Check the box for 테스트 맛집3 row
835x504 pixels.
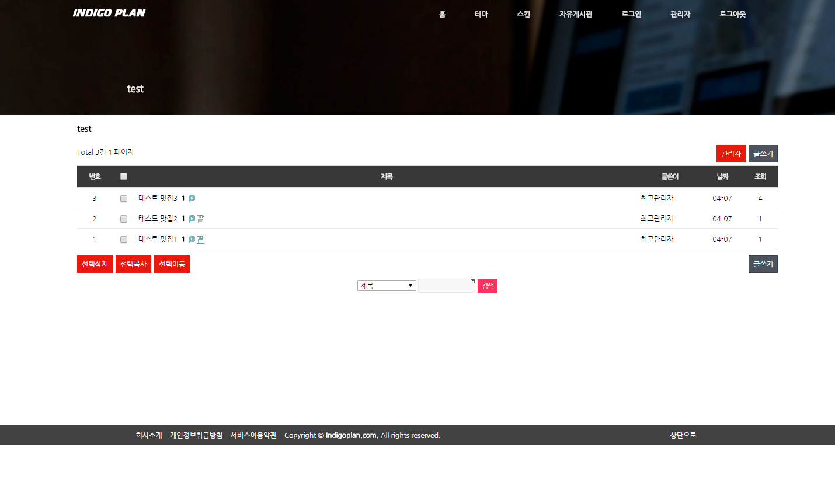(124, 199)
